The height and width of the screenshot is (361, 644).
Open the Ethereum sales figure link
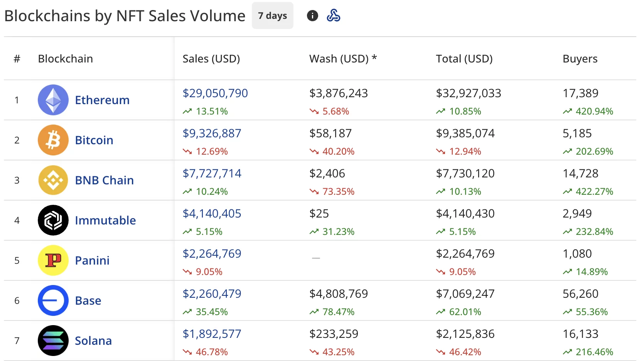[x=215, y=93]
